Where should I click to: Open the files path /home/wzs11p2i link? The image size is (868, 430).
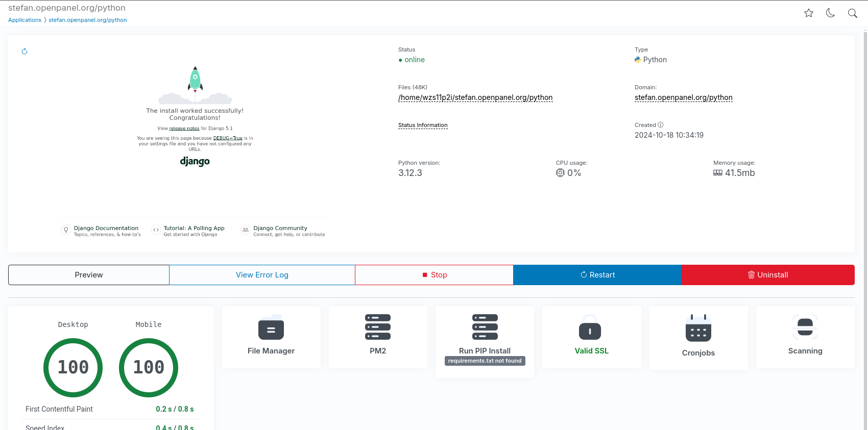point(475,97)
